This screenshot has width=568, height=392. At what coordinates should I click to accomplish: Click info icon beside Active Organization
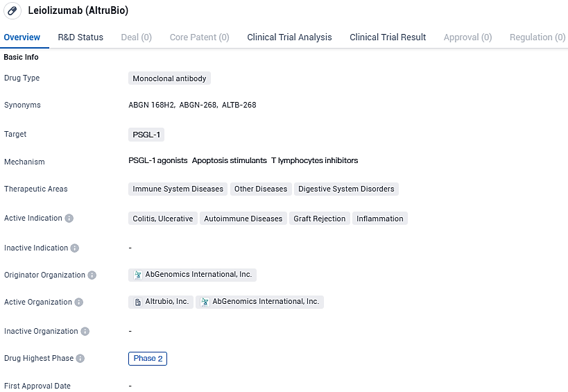[x=79, y=302]
